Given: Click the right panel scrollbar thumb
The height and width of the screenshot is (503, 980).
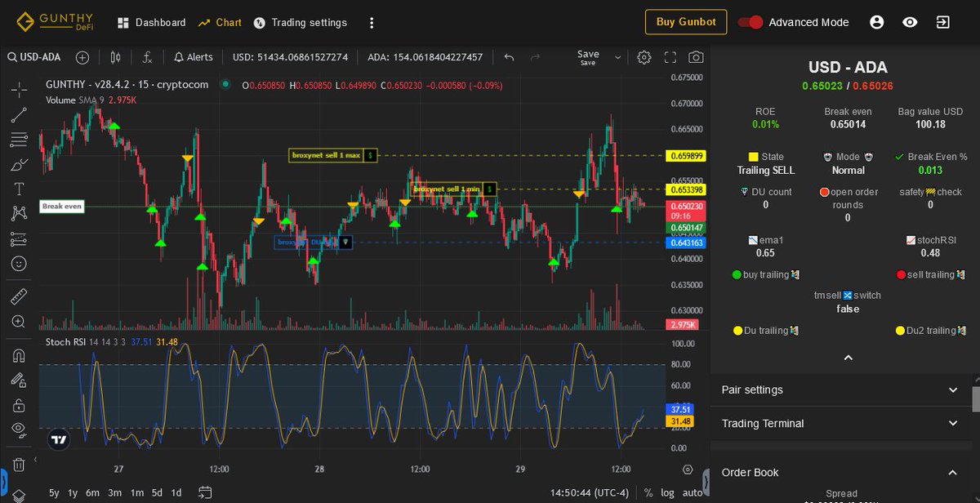Looking at the screenshot, I should click(x=975, y=398).
